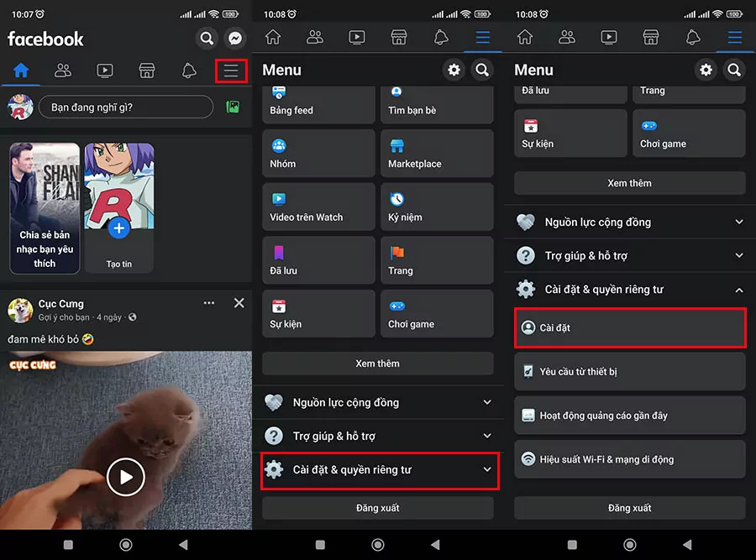Open 'Sự kiện' tile in the right screen

(570, 133)
